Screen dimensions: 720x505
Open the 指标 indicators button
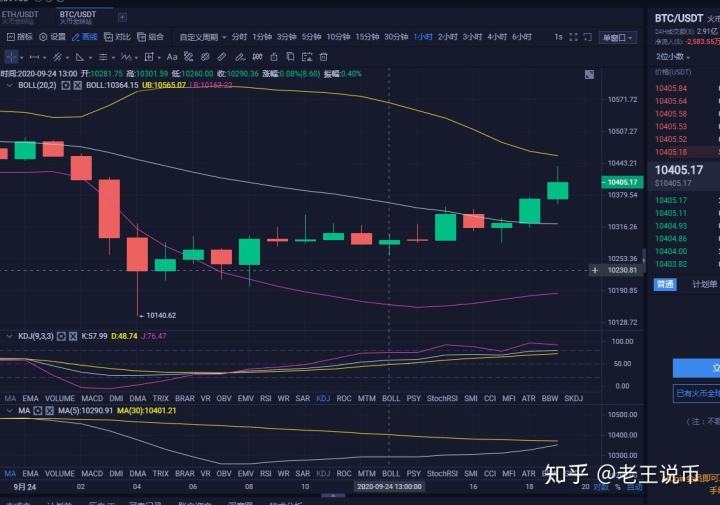click(x=20, y=37)
